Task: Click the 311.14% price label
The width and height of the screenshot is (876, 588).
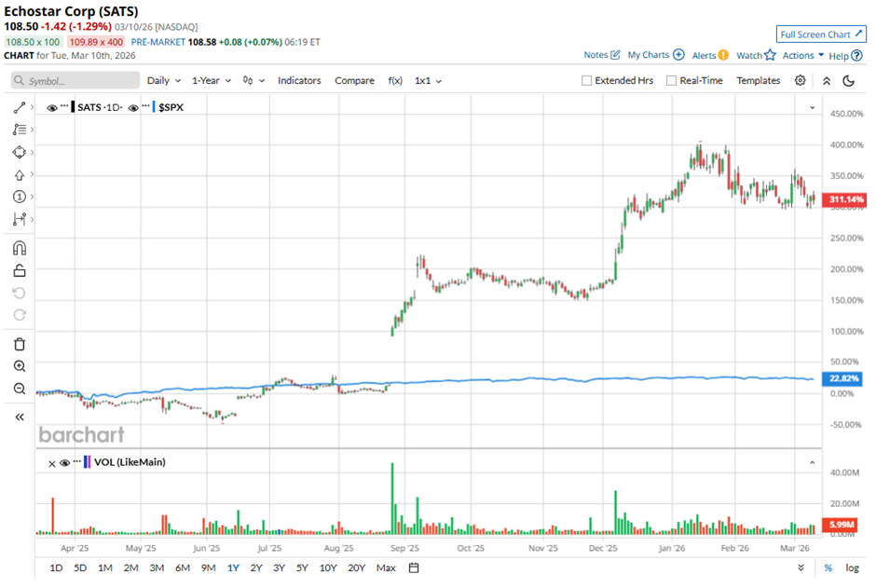Action: tap(845, 199)
